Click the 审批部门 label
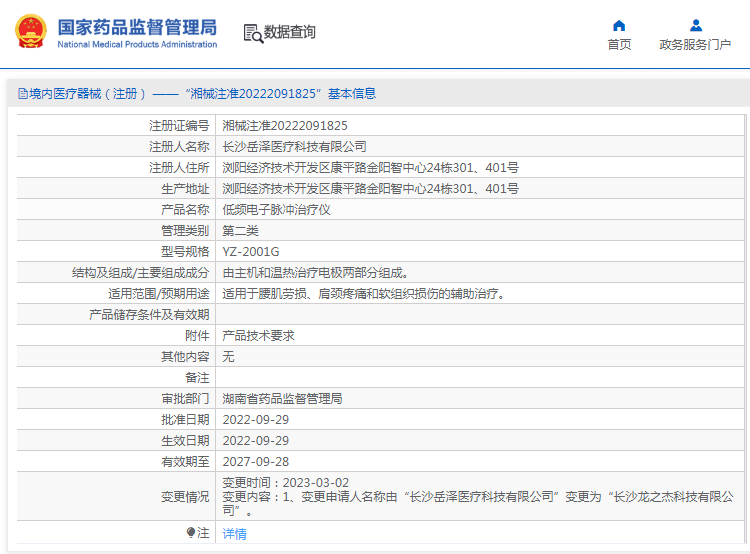Viewport: 750px width, 554px height. coord(185,399)
